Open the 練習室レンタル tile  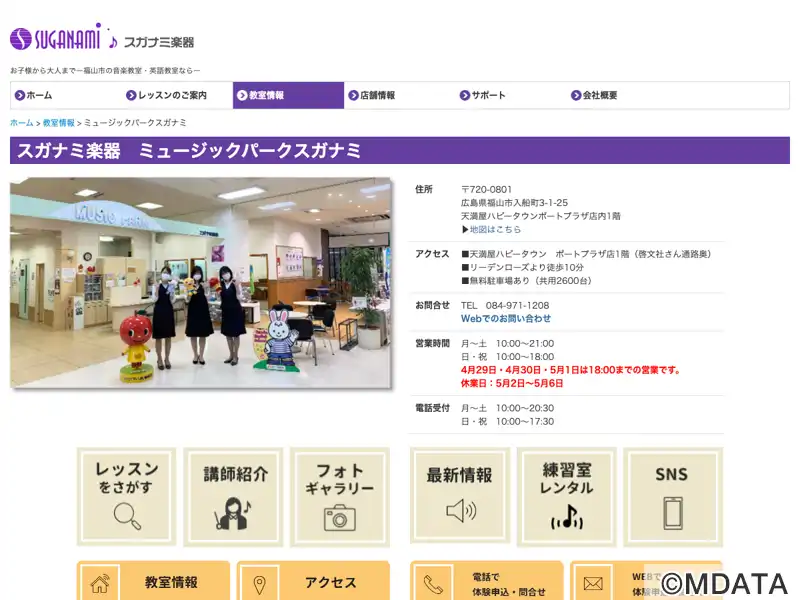click(x=567, y=496)
